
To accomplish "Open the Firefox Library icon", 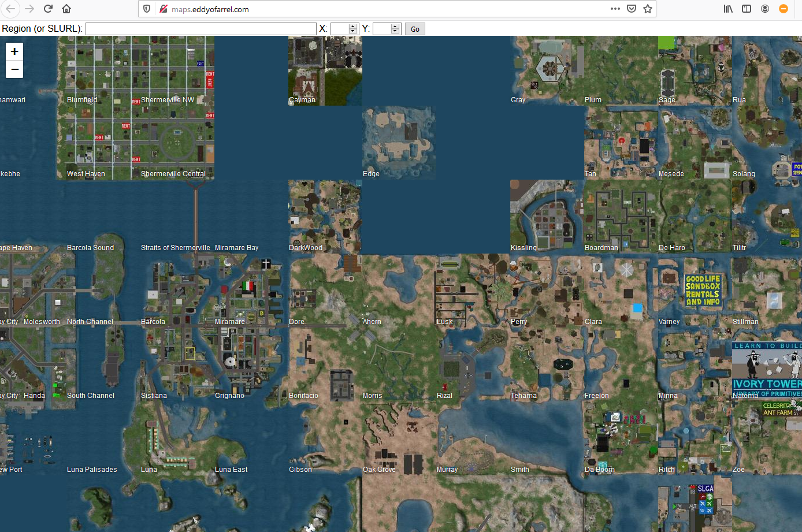I will [x=727, y=9].
